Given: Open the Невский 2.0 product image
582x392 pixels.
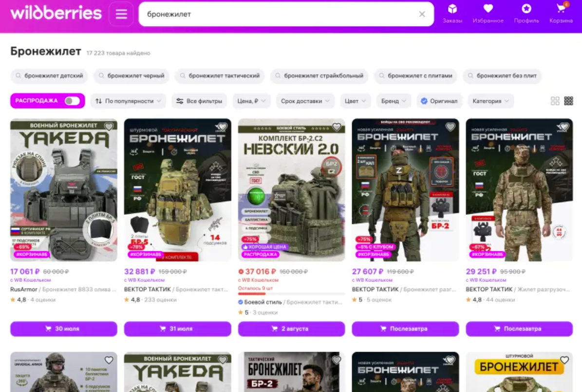Looking at the screenshot, I should coord(291,190).
